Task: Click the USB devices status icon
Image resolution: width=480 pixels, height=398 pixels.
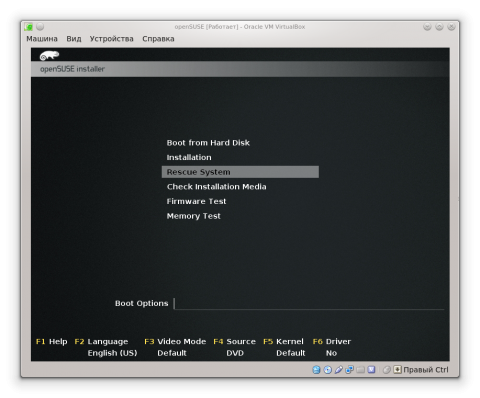Action: point(338,369)
